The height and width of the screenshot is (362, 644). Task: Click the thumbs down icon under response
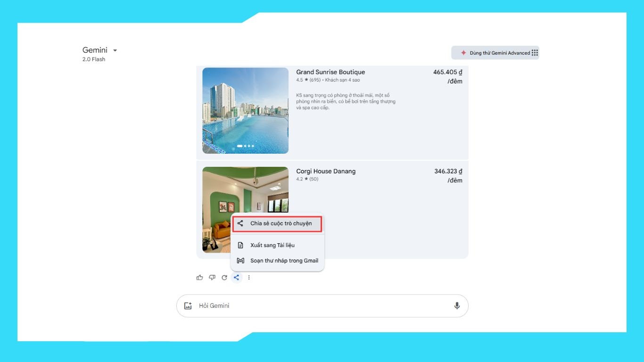coord(212,278)
